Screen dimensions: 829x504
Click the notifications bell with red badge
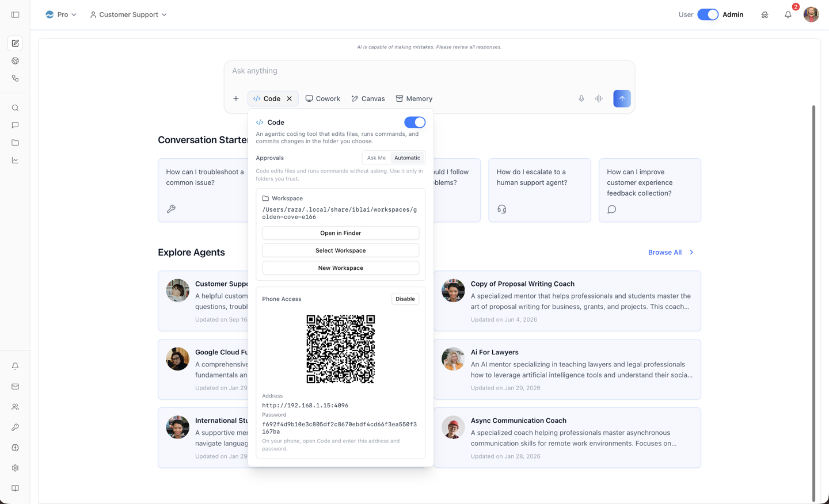point(788,14)
